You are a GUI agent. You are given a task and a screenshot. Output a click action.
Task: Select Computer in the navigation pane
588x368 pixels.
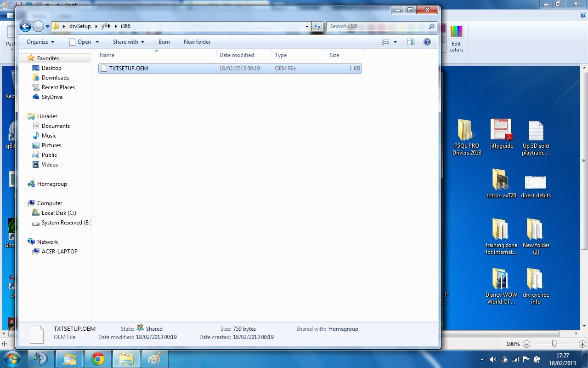50,203
